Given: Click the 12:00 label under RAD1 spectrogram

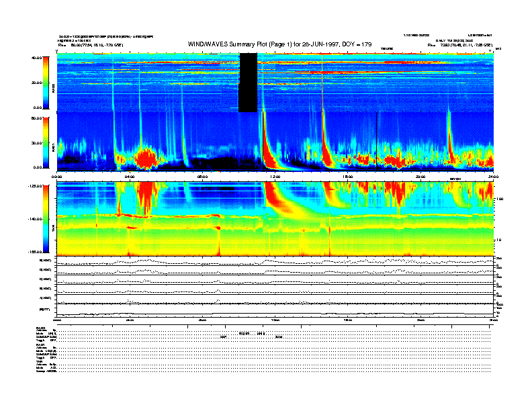Looking at the screenshot, I should click(275, 177).
